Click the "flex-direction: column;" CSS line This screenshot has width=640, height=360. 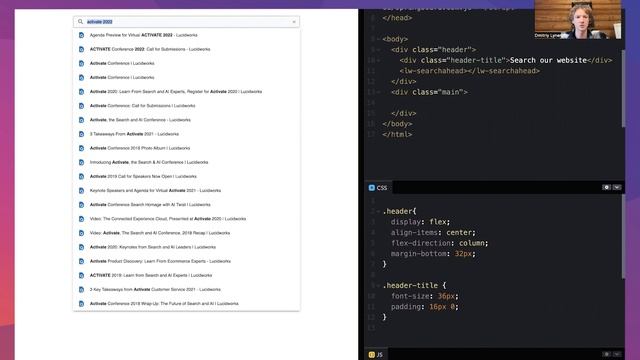440,243
